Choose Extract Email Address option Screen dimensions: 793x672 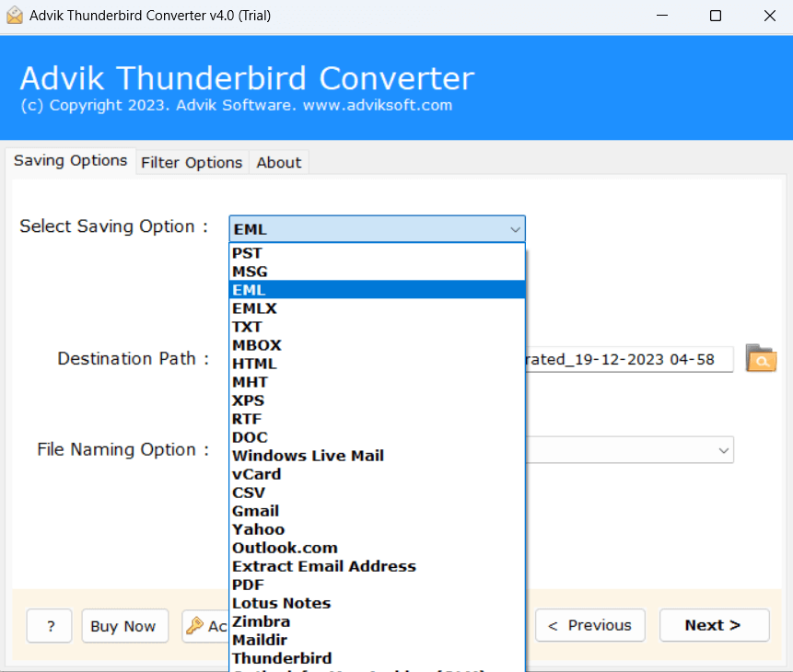(378, 566)
